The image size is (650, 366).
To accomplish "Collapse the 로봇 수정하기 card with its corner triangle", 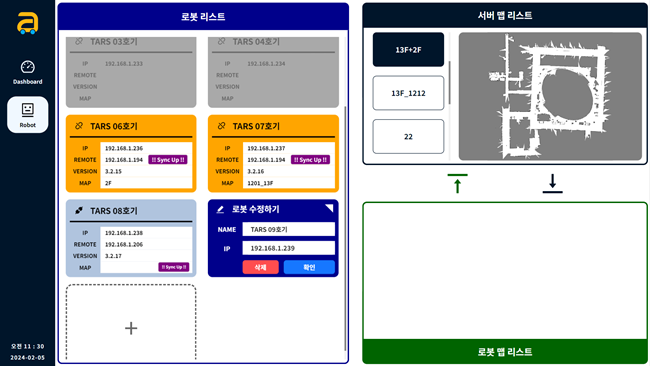I will (x=330, y=208).
